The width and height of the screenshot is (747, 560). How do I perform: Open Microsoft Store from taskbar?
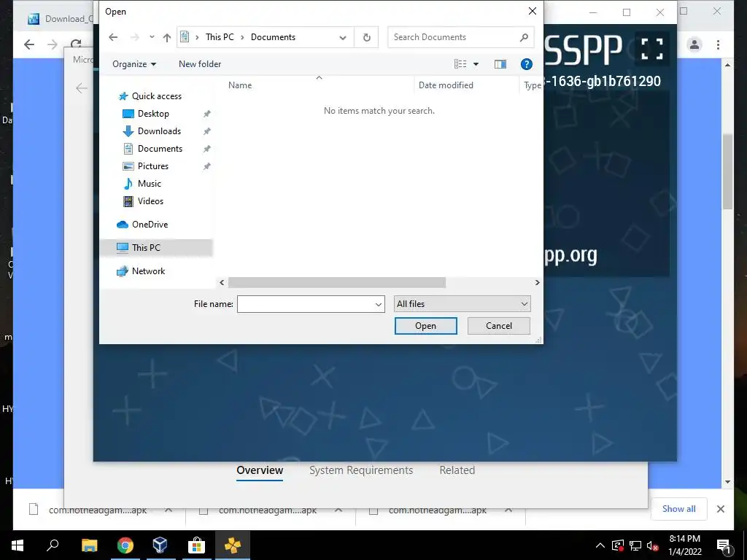196,545
